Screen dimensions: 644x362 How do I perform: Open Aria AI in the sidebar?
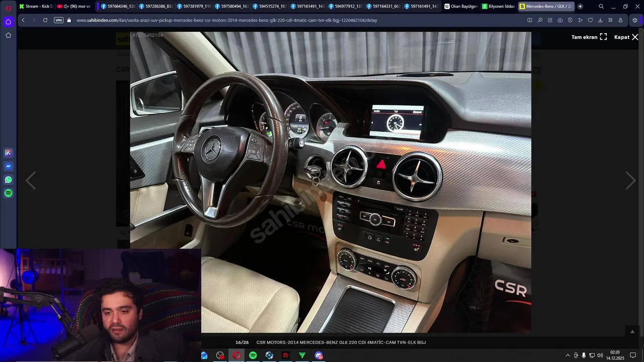(x=8, y=153)
